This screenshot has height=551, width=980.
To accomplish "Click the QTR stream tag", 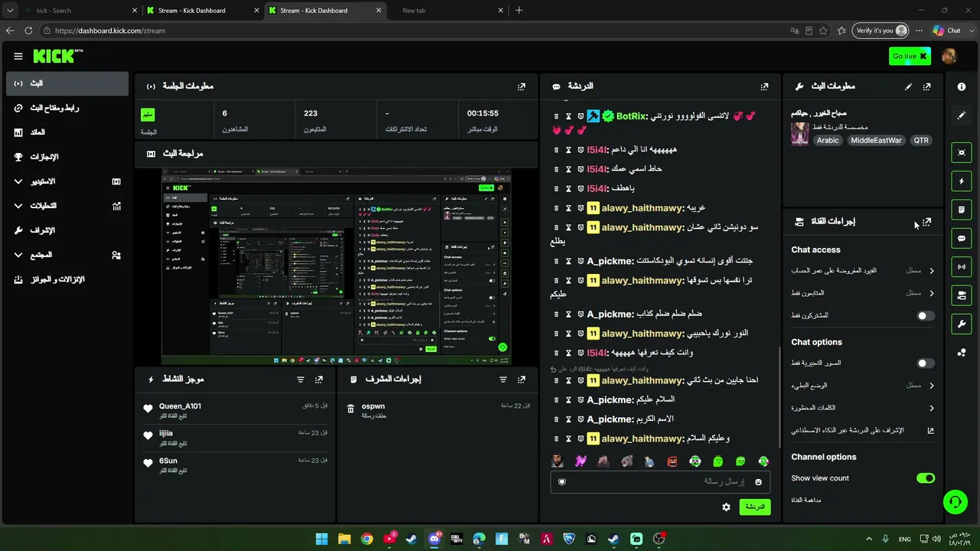I will (921, 141).
